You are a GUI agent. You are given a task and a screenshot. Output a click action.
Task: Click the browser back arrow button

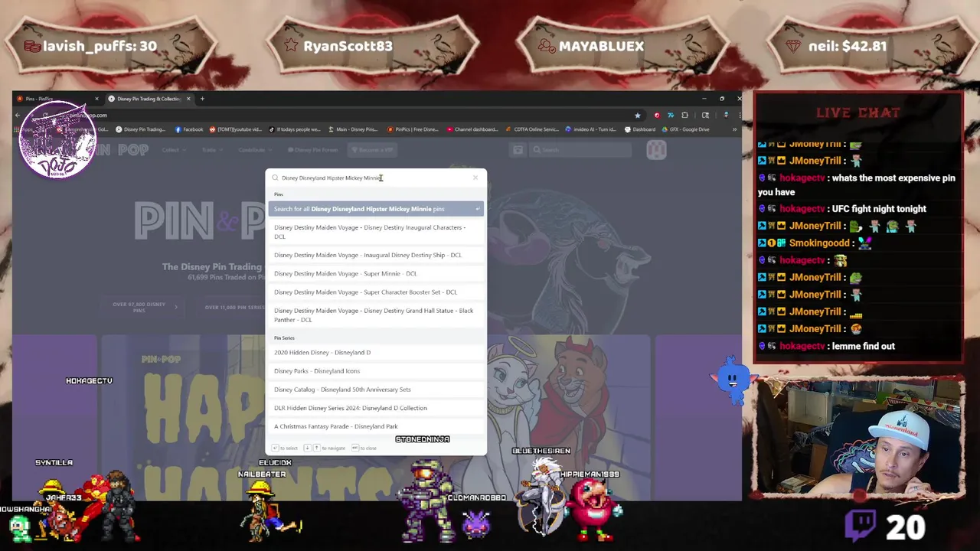click(18, 116)
